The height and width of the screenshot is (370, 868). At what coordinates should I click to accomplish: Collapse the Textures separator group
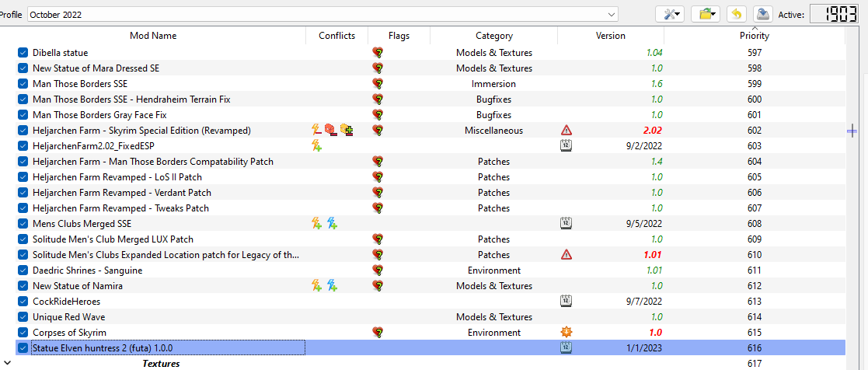[7, 363]
